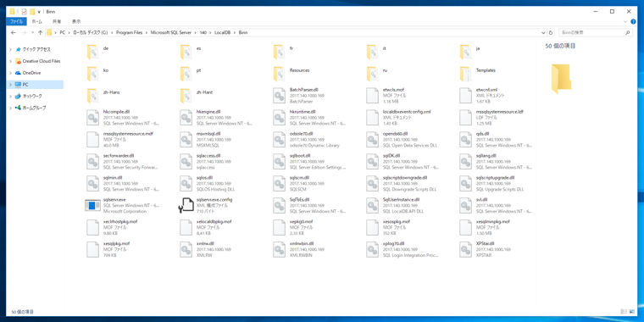This screenshot has height=322, width=644.
Task: Click the sqlscriptdowngrade.dll file name
Action: point(405,178)
